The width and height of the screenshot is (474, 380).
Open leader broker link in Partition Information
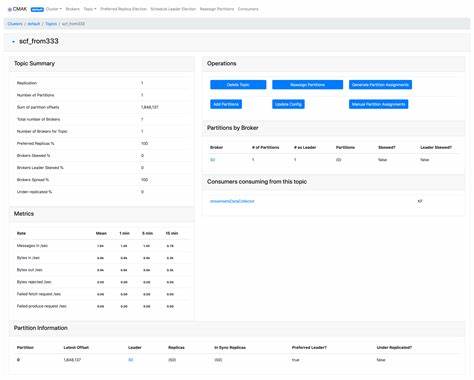pos(131,360)
